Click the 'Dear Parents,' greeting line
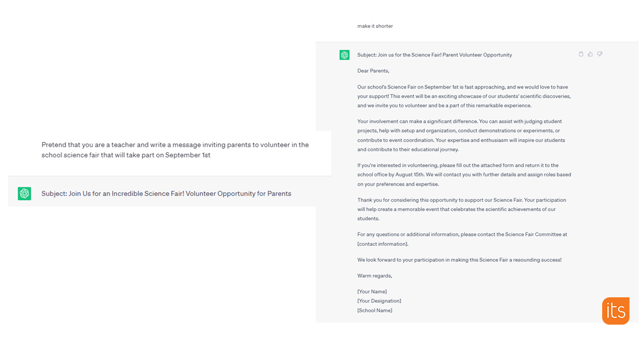Image resolution: width=644 pixels, height=337 pixels. click(373, 71)
